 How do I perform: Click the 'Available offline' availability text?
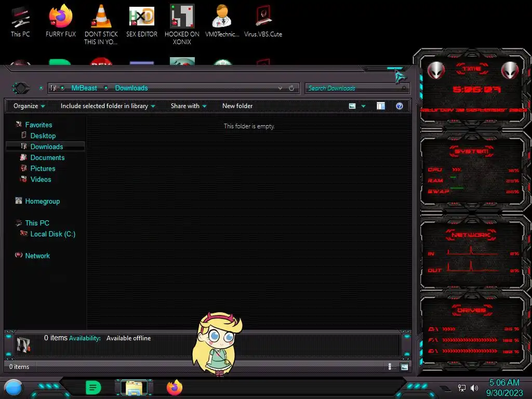click(x=129, y=338)
